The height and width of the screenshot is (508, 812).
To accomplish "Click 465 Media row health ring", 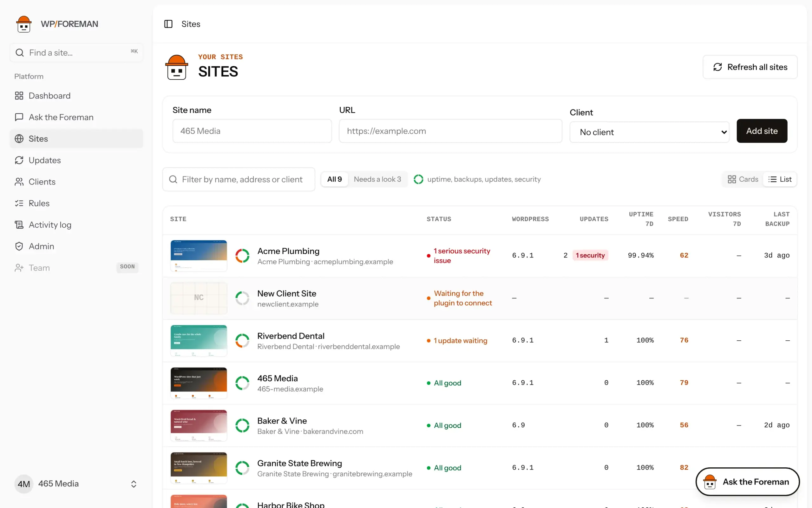I will pos(242,383).
